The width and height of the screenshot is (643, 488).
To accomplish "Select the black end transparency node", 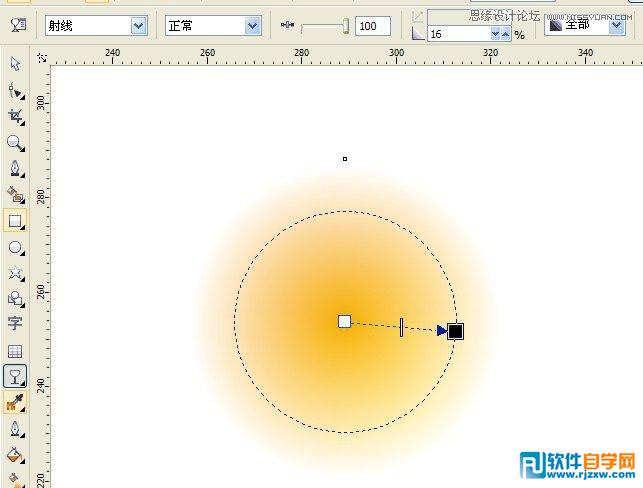I will [455, 331].
